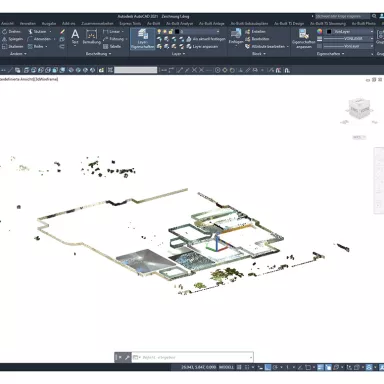Open the Ausgabe ribbon tab
The width and height of the screenshot is (384, 384).
tap(49, 24)
